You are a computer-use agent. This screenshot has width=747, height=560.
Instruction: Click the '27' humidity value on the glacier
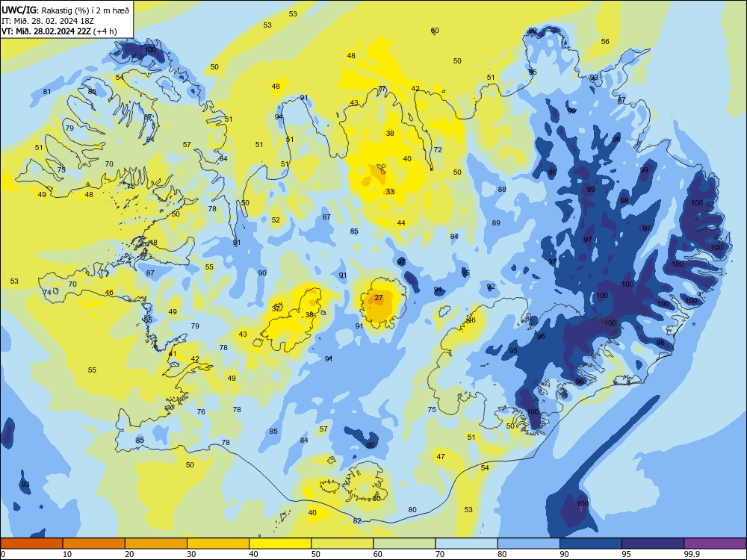pyautogui.click(x=379, y=298)
